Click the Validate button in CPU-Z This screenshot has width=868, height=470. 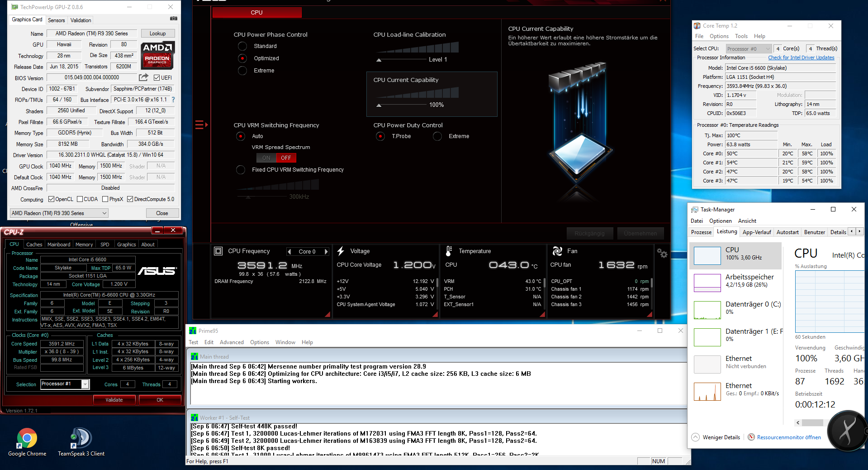114,400
